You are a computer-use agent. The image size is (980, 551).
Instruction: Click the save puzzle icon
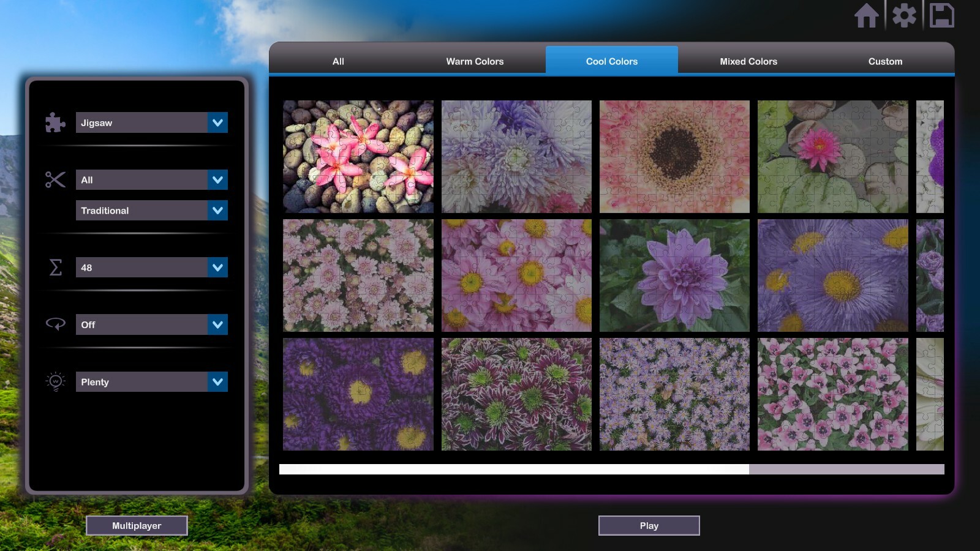[942, 17]
